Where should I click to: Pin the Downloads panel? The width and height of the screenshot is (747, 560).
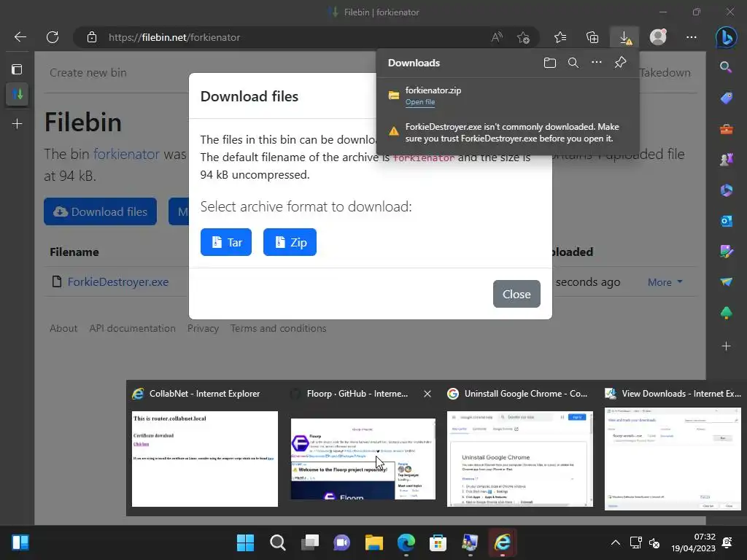[620, 63]
